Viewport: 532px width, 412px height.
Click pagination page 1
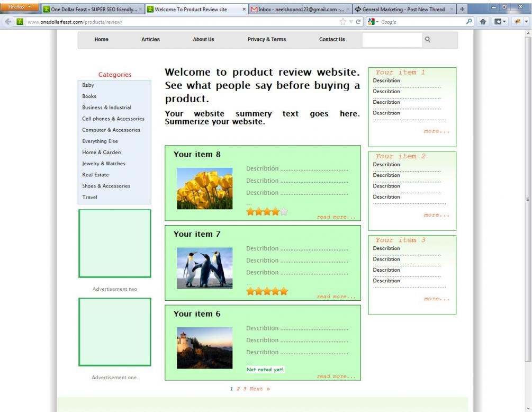pyautogui.click(x=231, y=389)
